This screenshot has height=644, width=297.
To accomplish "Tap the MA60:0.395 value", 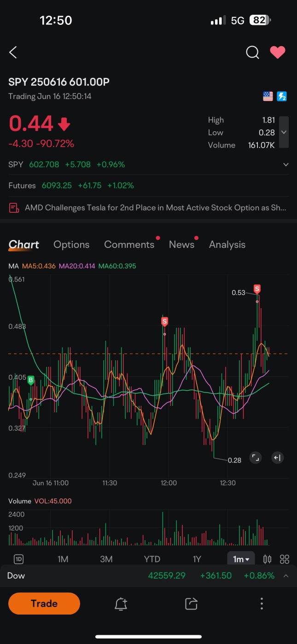I will pos(117,266).
